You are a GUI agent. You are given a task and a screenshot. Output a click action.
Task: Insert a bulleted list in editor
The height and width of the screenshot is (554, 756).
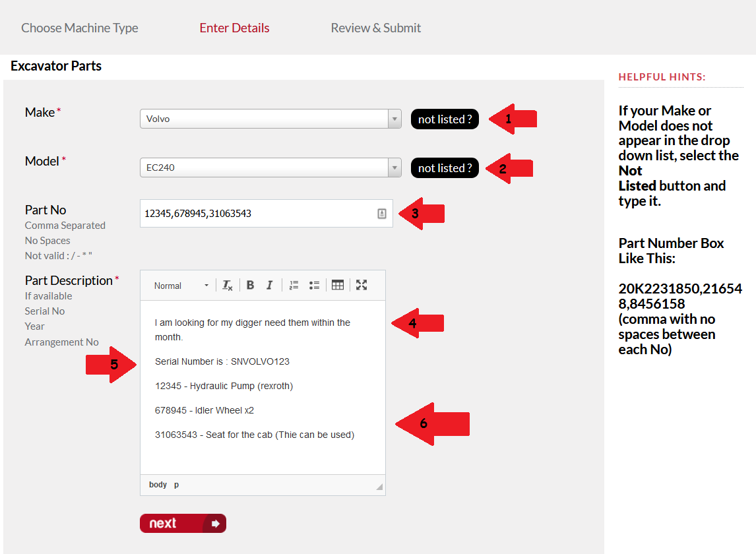click(314, 285)
